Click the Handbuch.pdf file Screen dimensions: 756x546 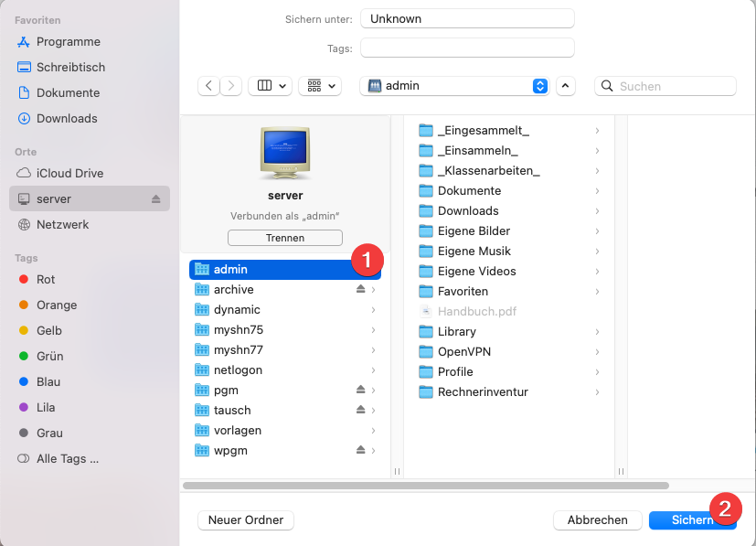coord(509,312)
